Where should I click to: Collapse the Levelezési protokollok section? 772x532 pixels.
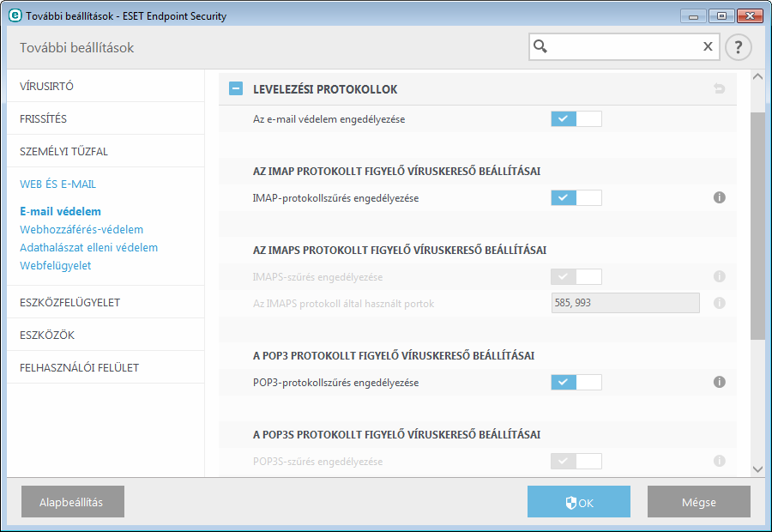pos(236,88)
